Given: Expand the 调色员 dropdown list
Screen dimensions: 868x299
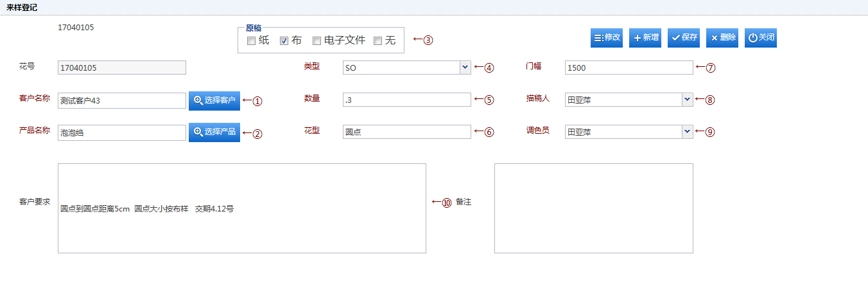Looking at the screenshot, I should (687, 132).
